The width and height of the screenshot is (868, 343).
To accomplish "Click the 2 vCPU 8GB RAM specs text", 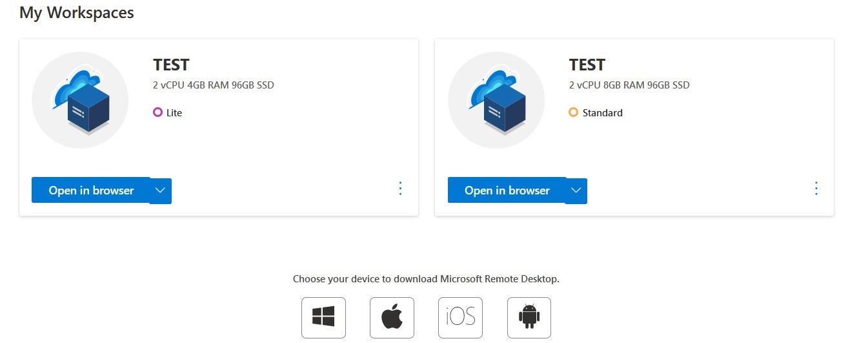I will pos(629,85).
